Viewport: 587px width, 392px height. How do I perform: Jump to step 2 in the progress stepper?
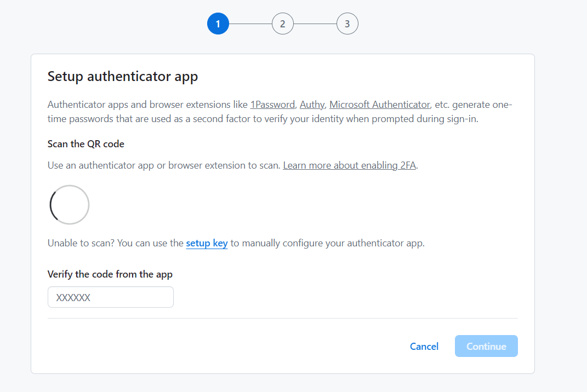(x=282, y=24)
